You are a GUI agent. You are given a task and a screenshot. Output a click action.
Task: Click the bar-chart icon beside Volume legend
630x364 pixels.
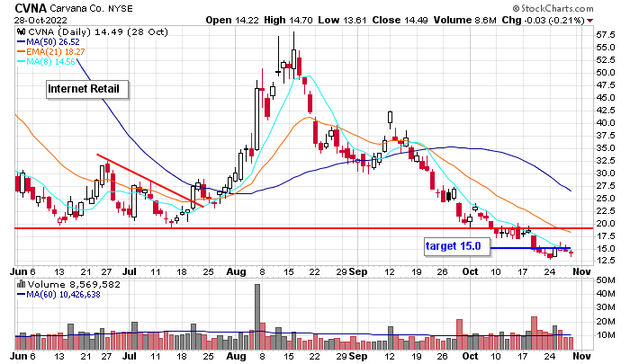(21, 285)
